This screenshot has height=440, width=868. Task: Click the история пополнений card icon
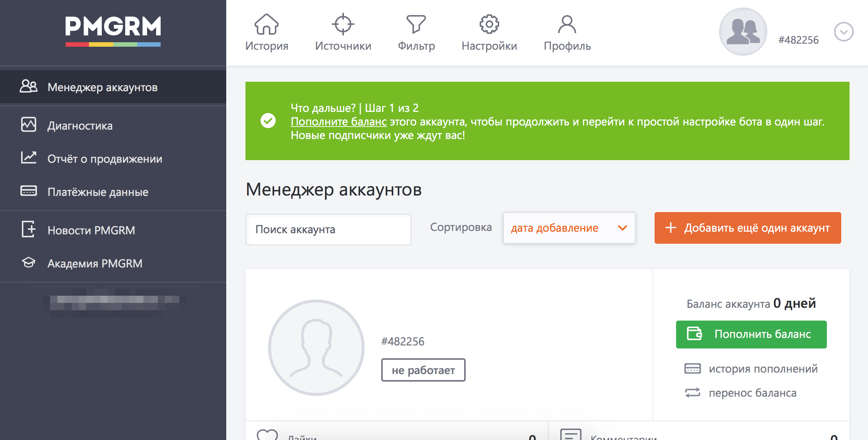click(x=692, y=368)
